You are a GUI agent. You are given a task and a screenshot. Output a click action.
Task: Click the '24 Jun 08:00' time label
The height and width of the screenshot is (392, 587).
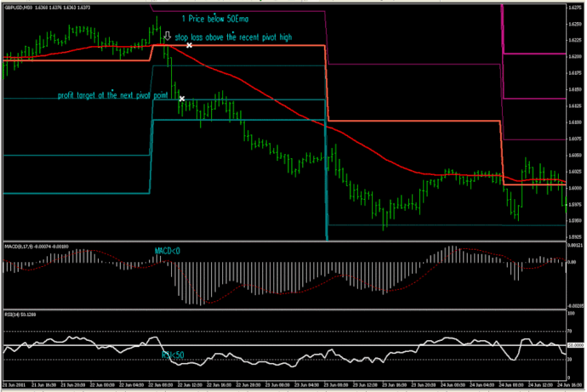(511, 385)
